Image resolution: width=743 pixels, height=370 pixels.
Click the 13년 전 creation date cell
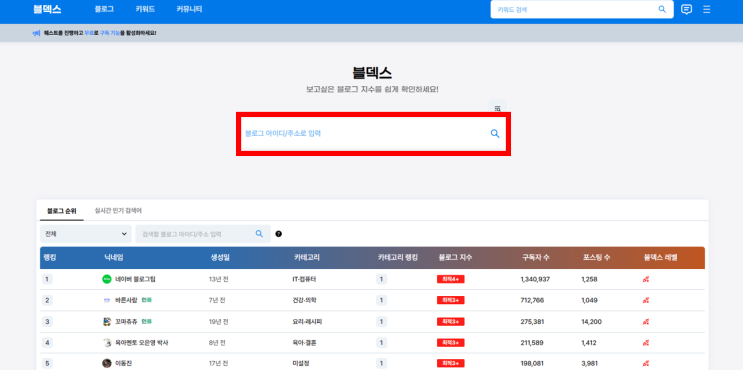pyautogui.click(x=218, y=280)
